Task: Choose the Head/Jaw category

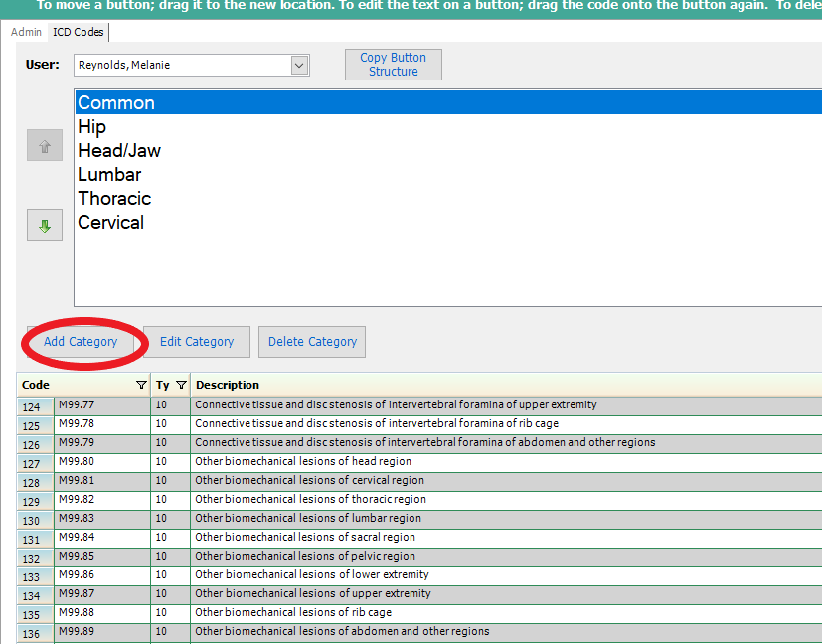Action: click(119, 151)
